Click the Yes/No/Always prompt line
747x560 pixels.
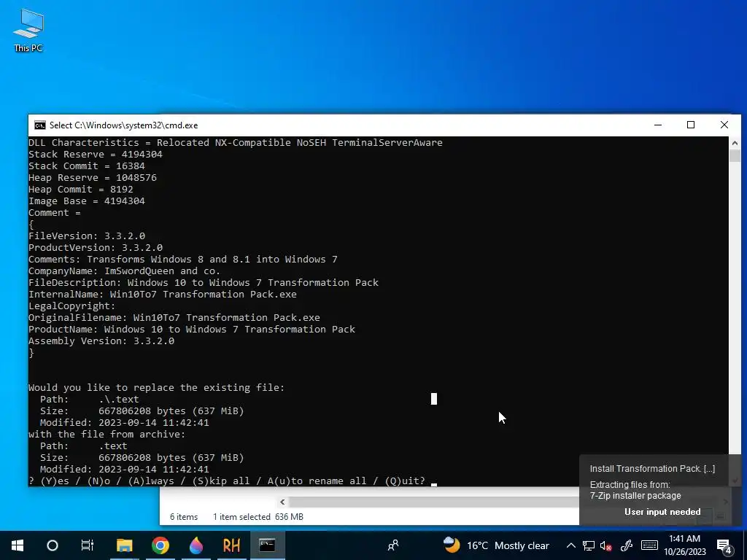[x=227, y=481]
